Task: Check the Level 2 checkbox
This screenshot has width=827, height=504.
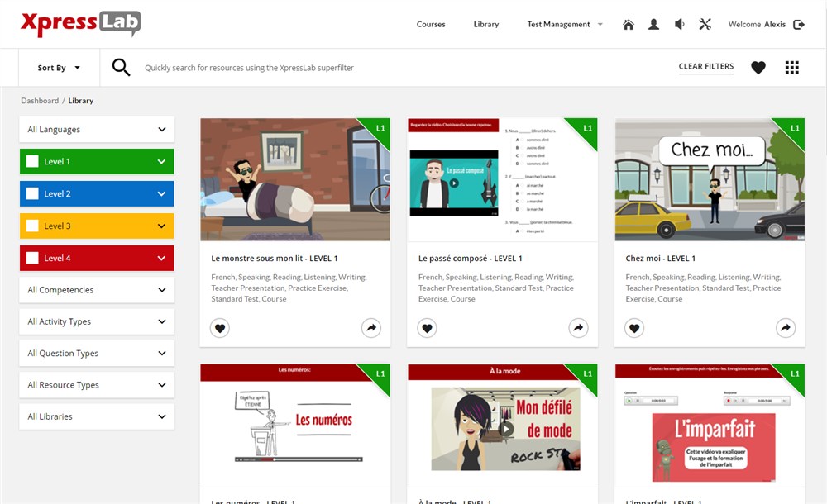Action: [x=32, y=193]
